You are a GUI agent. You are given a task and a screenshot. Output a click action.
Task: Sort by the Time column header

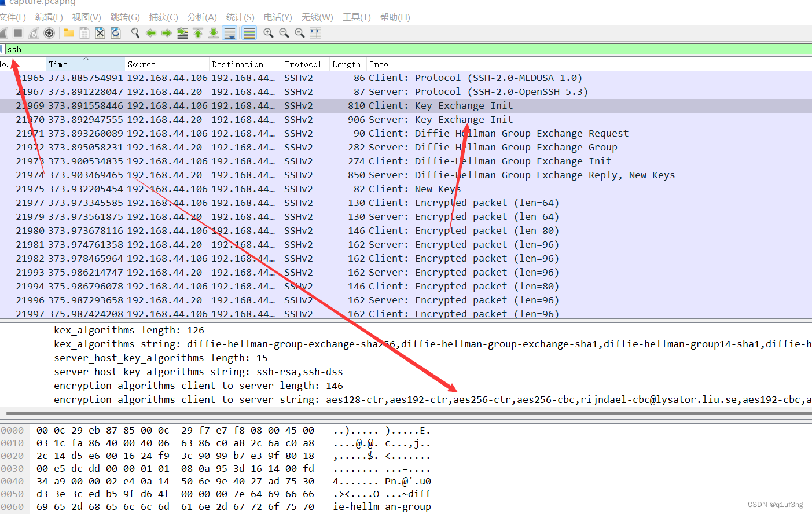pyautogui.click(x=85, y=64)
